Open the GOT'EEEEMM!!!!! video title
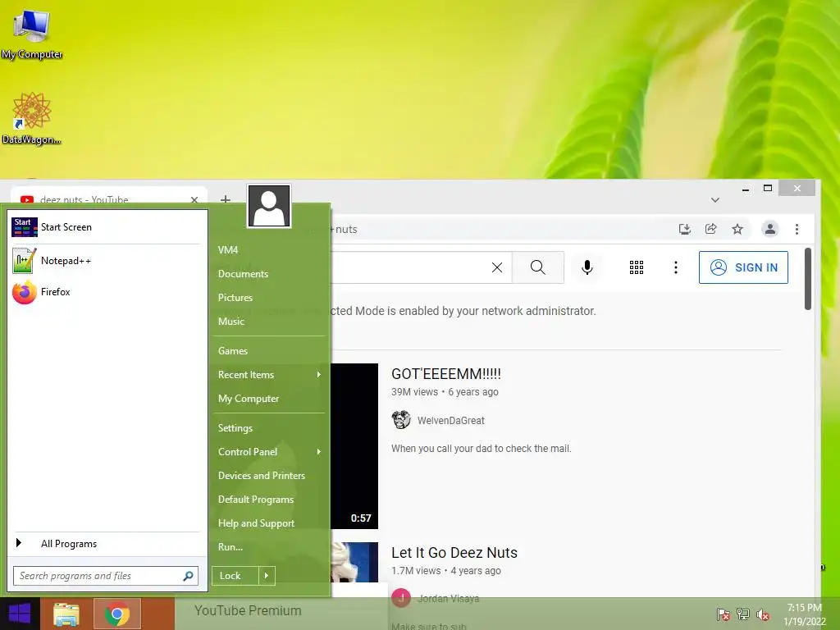Image resolution: width=840 pixels, height=630 pixels. [446, 374]
